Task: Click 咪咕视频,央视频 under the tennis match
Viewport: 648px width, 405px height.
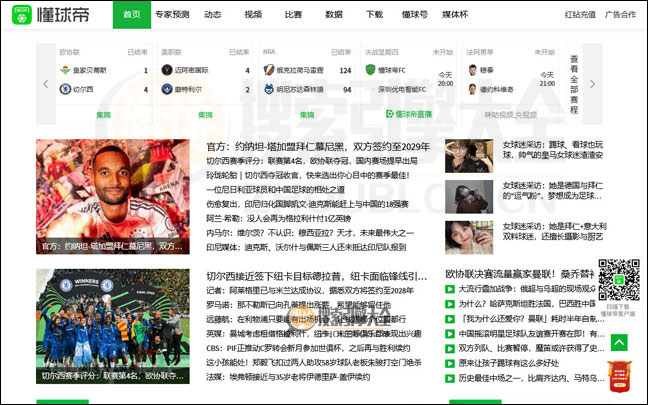Action: pyautogui.click(x=510, y=115)
